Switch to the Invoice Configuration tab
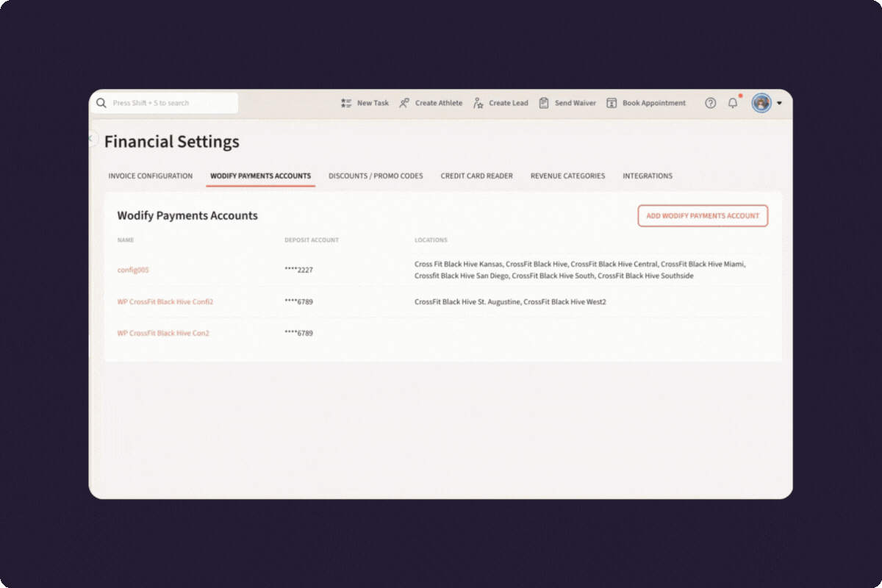 [150, 176]
